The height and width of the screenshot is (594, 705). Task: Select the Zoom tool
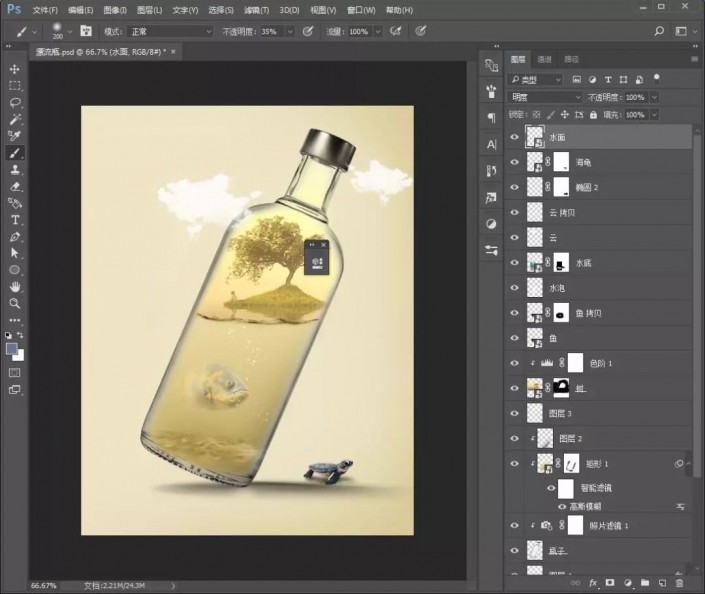point(14,303)
